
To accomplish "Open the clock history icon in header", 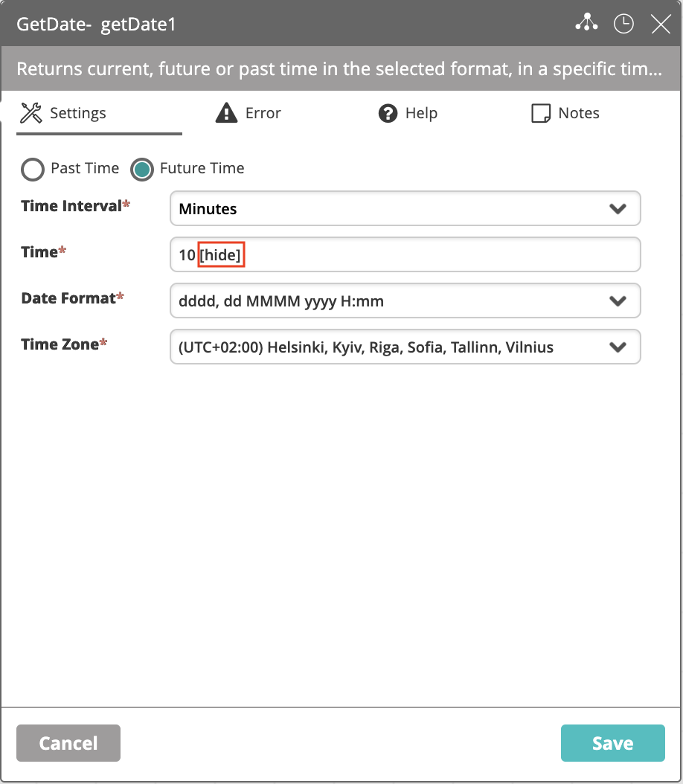I will click(x=623, y=24).
